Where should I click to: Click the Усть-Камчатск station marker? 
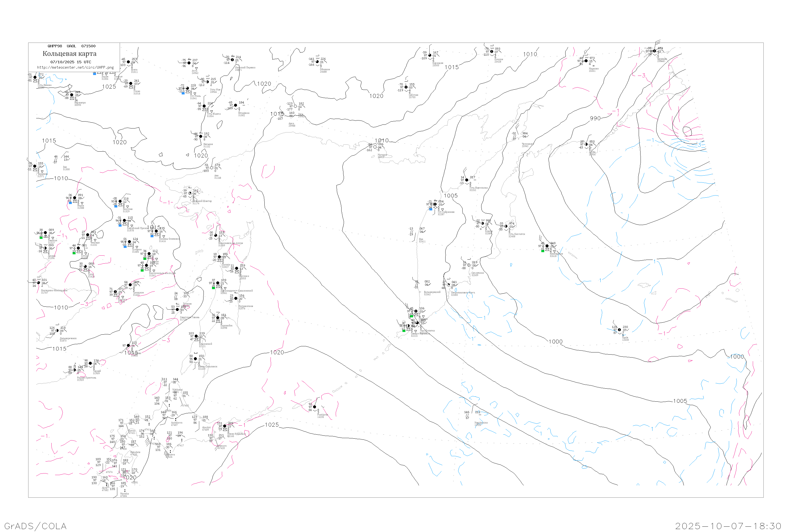(x=506, y=226)
